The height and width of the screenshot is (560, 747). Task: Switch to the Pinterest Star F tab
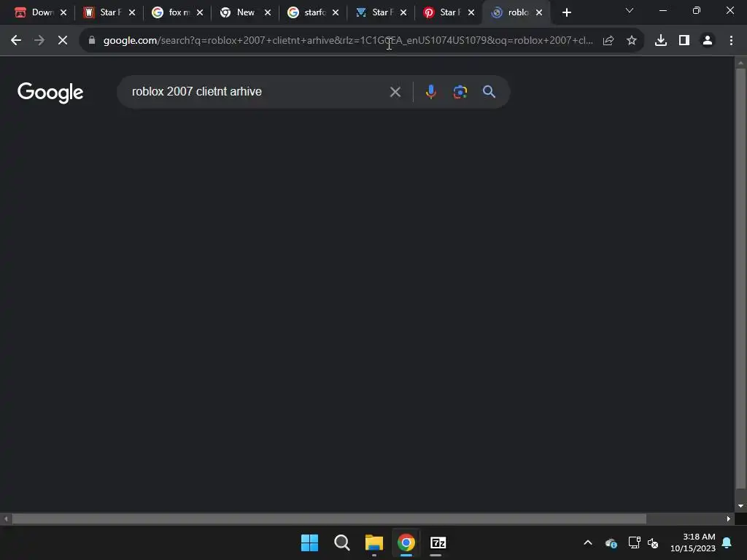coord(449,12)
